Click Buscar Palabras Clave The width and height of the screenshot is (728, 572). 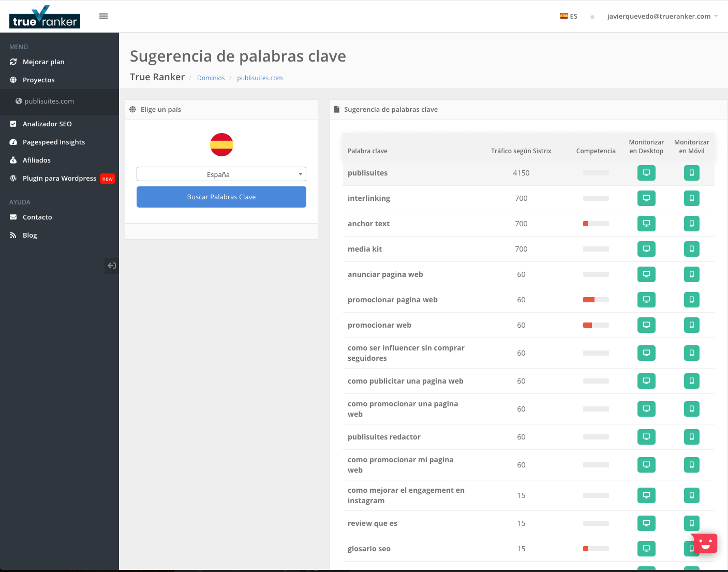221,197
